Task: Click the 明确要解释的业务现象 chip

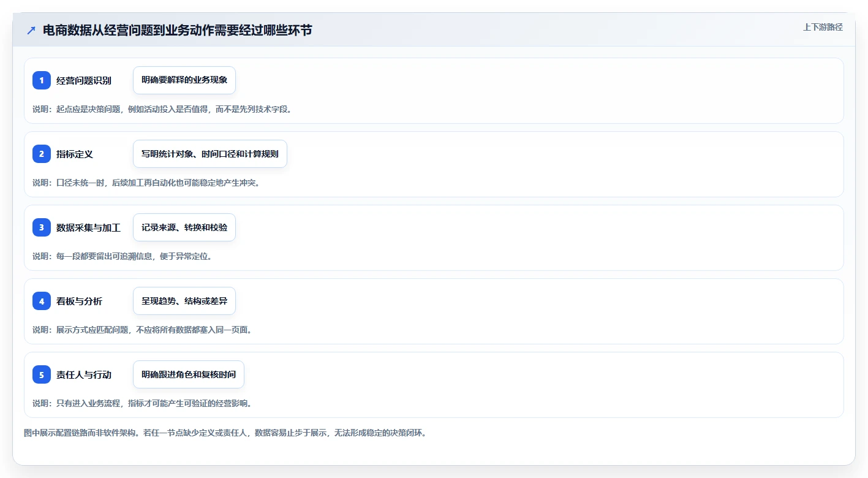Action: click(x=184, y=80)
